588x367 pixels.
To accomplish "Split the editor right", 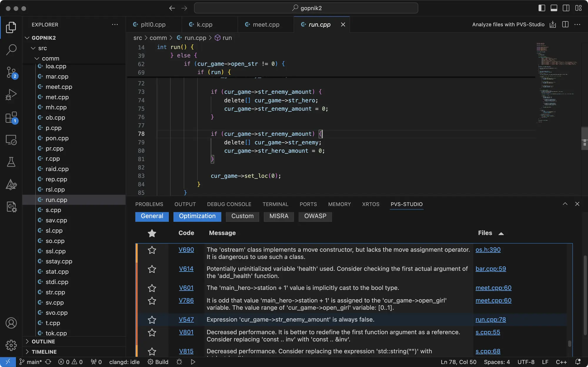I will point(565,24).
